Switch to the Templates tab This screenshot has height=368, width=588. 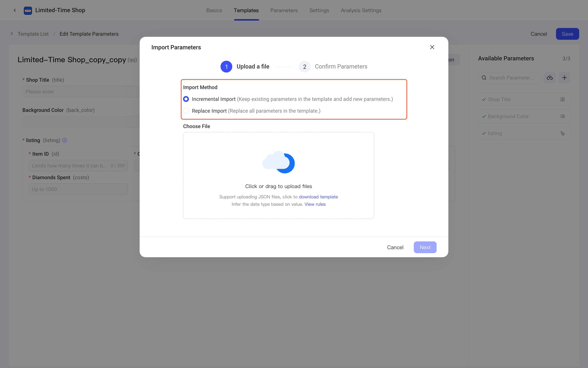click(246, 10)
